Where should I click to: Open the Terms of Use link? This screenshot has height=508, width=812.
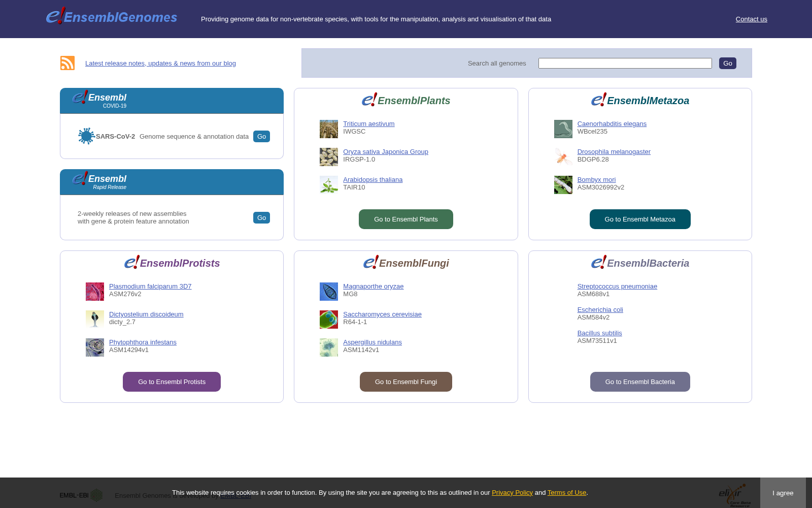(x=567, y=492)
